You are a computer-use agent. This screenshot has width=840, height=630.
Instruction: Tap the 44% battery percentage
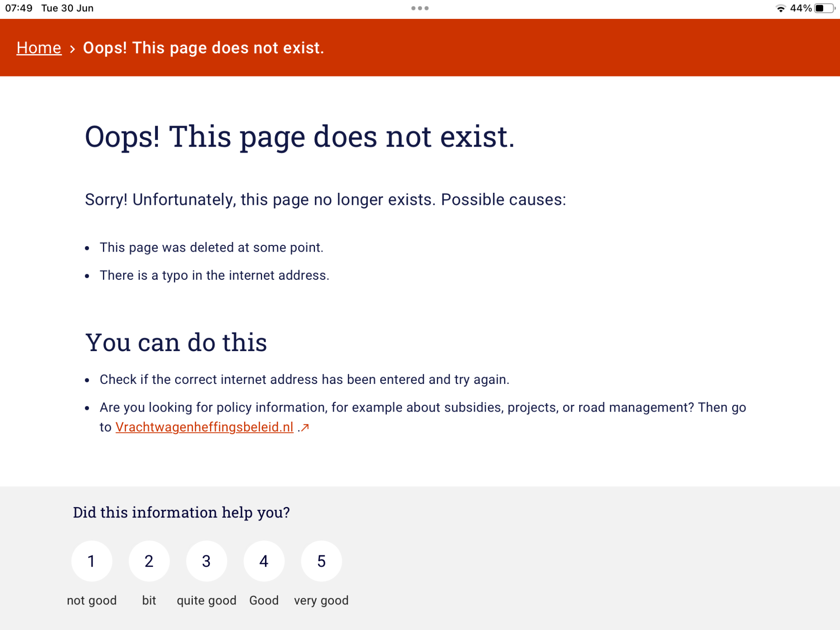tap(801, 8)
